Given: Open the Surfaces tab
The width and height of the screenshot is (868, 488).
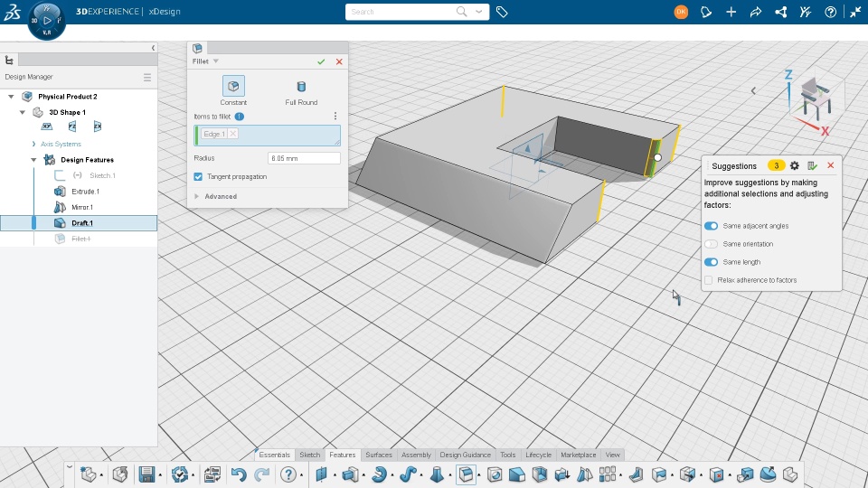Looking at the screenshot, I should coord(379,455).
